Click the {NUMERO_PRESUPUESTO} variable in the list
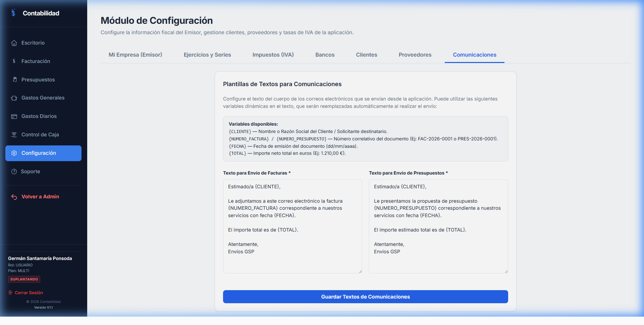Viewport: 644px width, 325px height. click(302, 139)
